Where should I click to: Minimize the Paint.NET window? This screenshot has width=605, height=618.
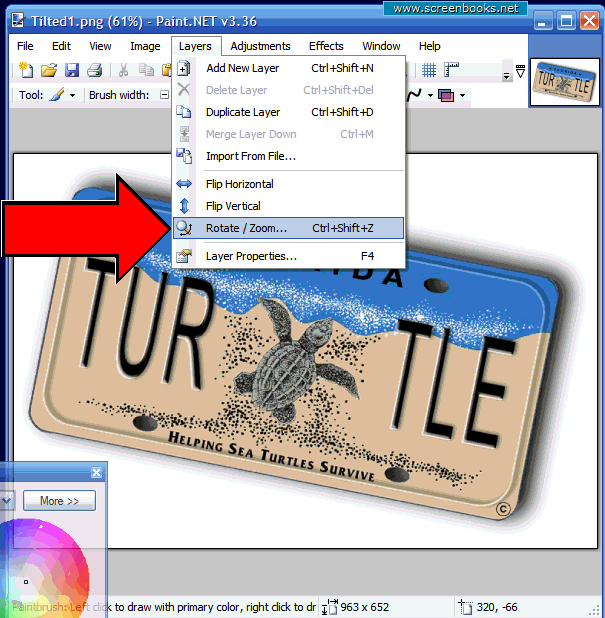[x=543, y=20]
